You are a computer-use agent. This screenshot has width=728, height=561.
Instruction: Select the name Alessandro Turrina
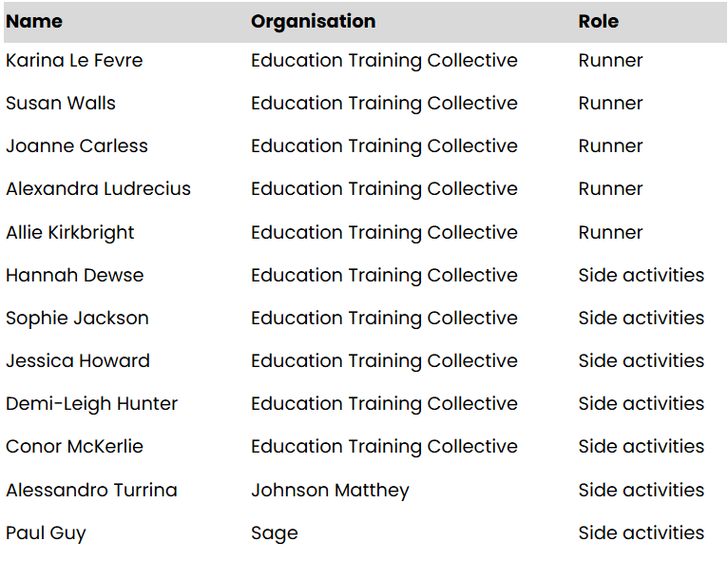91,490
